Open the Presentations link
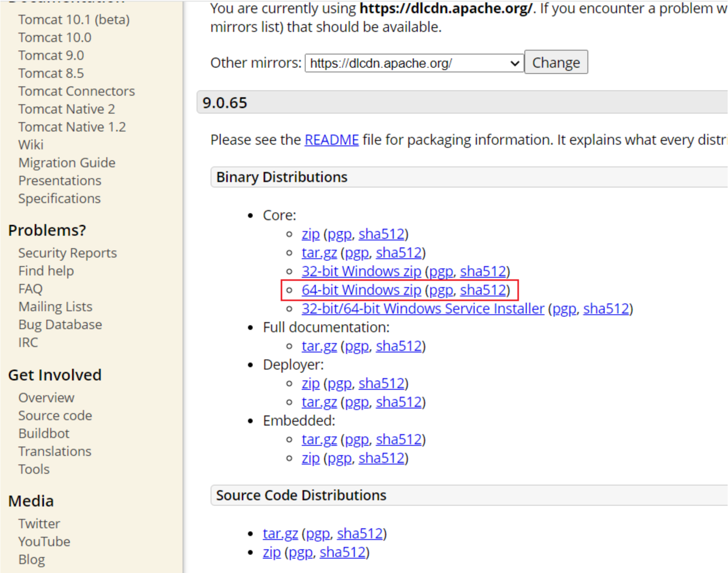This screenshot has width=728, height=573. click(60, 180)
